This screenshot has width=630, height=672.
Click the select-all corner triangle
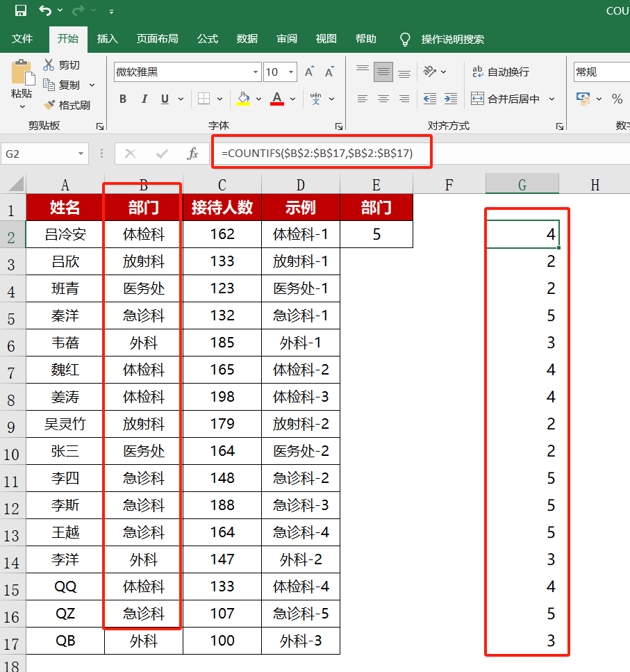point(16,184)
